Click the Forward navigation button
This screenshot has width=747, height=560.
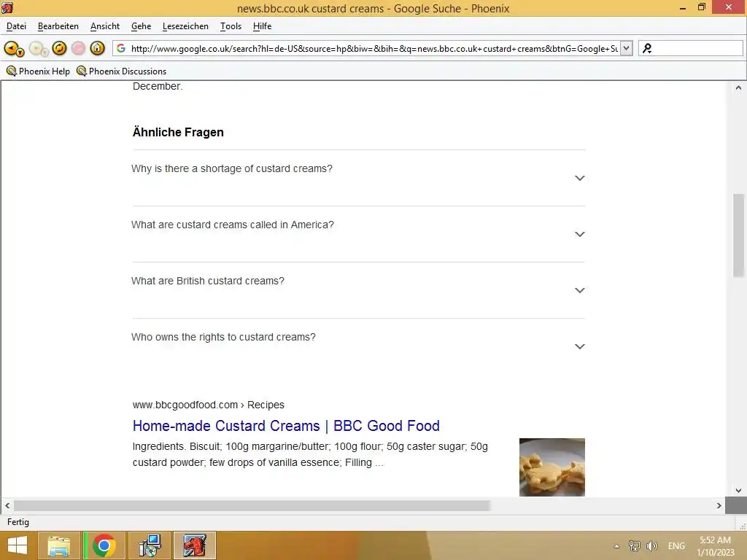[38, 49]
